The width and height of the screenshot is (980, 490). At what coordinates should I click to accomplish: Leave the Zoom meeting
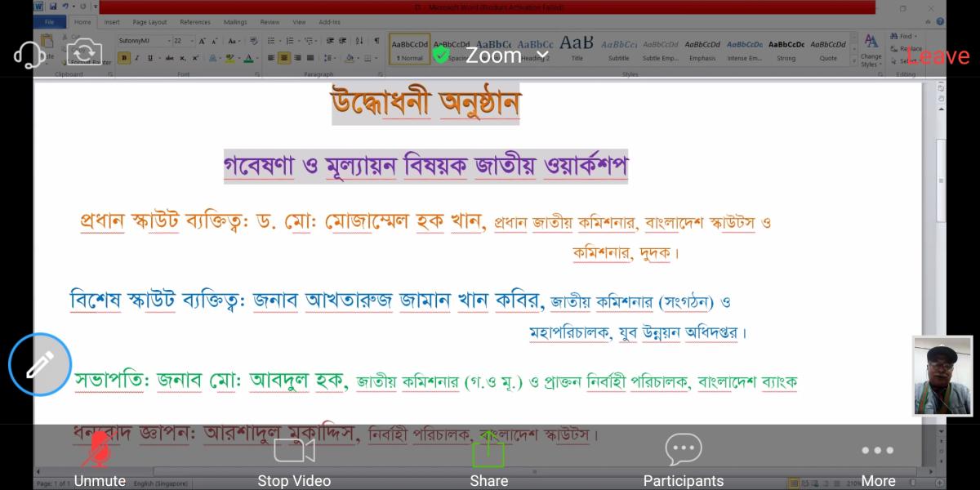938,56
